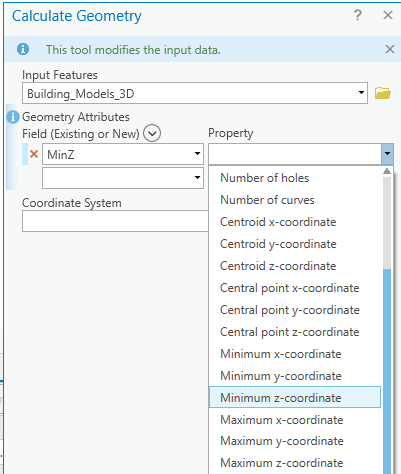Pick Centroid x-coordinate property

278,222
